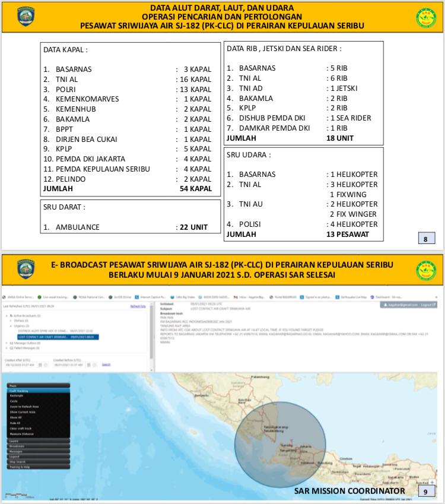This screenshot has height=504, width=445.
Task: Click the Basarnas emblem on the Data Alut slide
Action: pos(26,16)
